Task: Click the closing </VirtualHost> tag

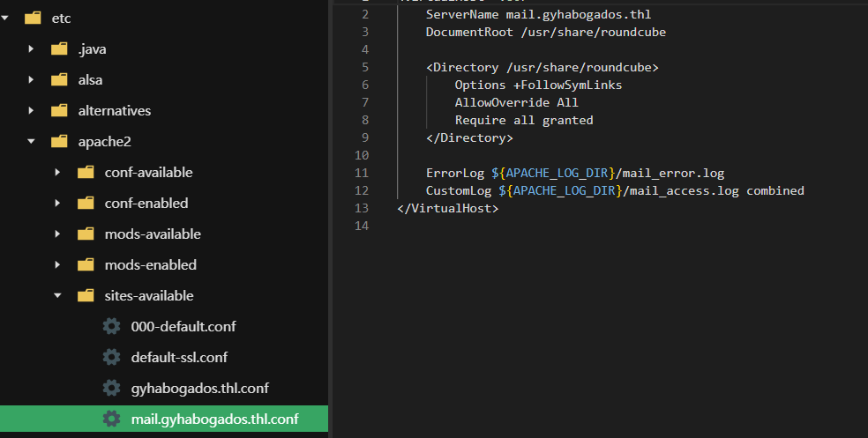Action: 447,209
